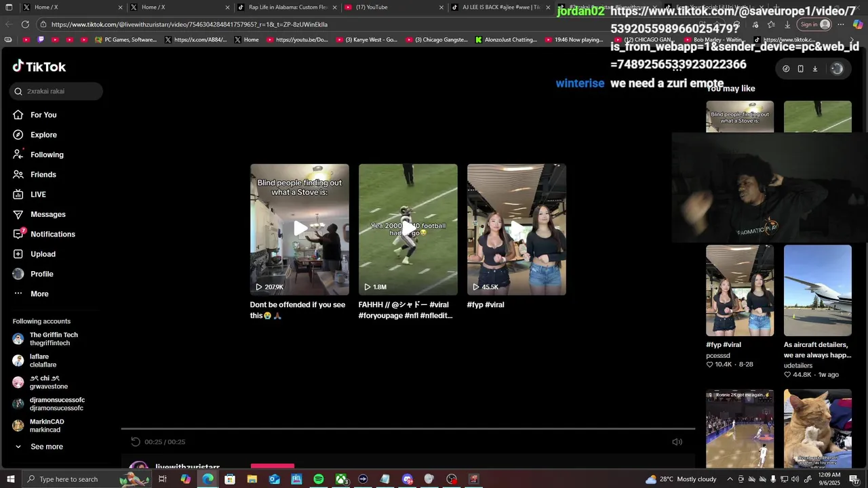Open the Kanye West bookmark
The width and height of the screenshot is (868, 488).
[x=367, y=40]
